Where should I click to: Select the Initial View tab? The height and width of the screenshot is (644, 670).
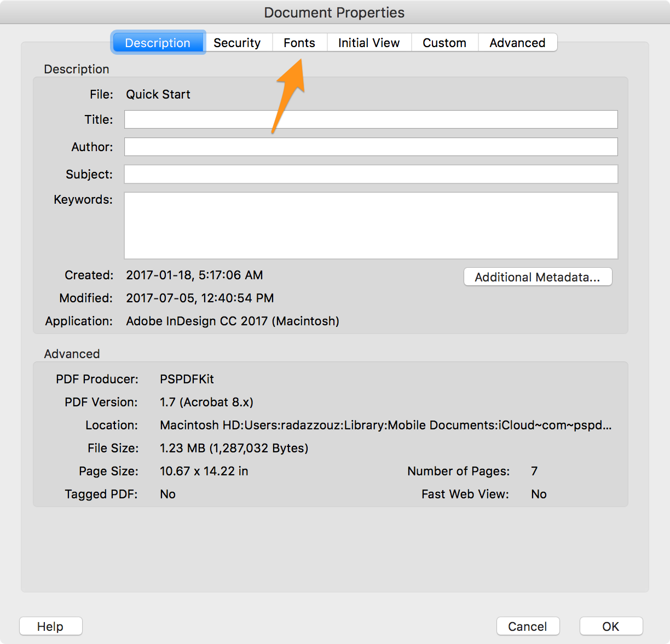(x=369, y=42)
